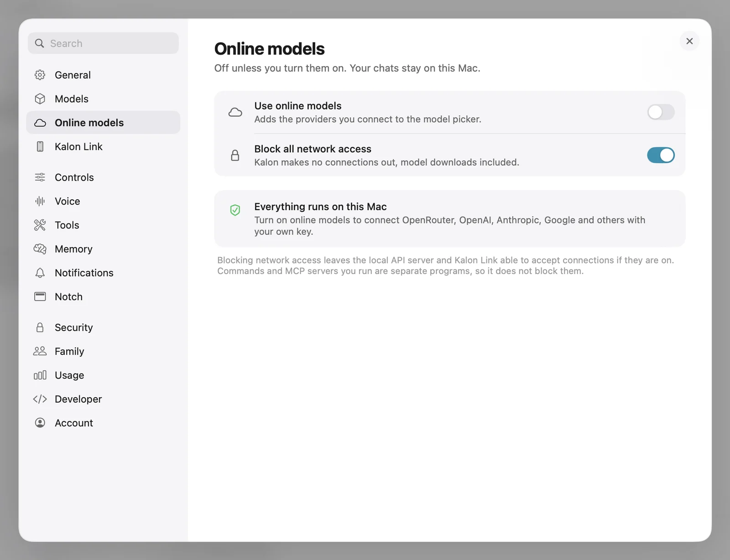This screenshot has height=560, width=730.
Task: View the Usage section
Action: pyautogui.click(x=103, y=375)
